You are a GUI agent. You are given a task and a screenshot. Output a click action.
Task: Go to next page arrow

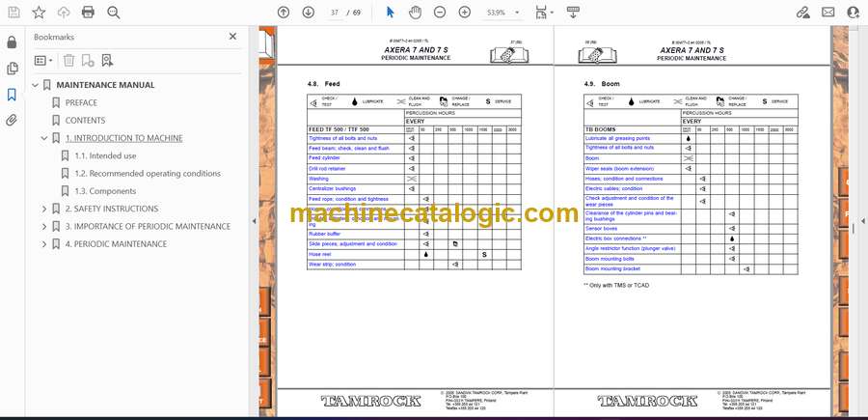309,13
